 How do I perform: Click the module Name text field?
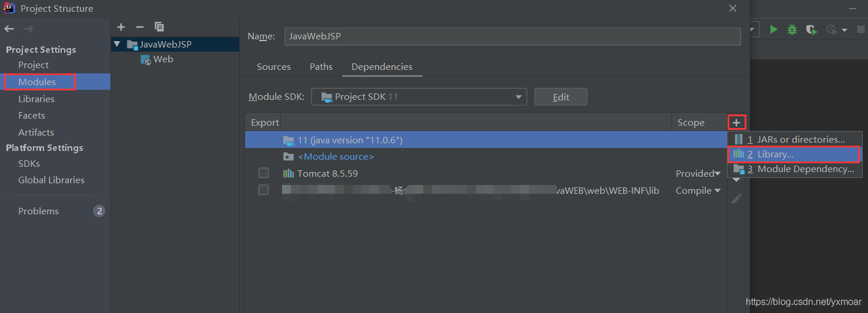[x=512, y=36]
